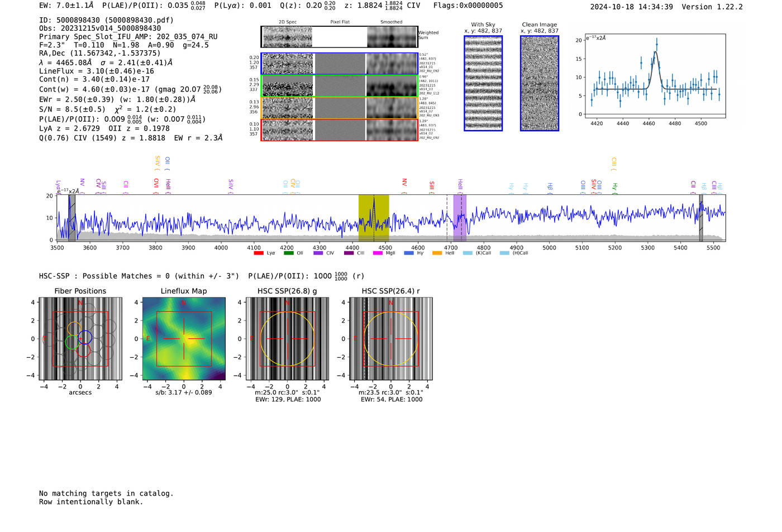Select the 'Cont(n) = 3.40(±0.14)e-17' line
Viewport: 782px width, 532px height.
tap(94, 79)
